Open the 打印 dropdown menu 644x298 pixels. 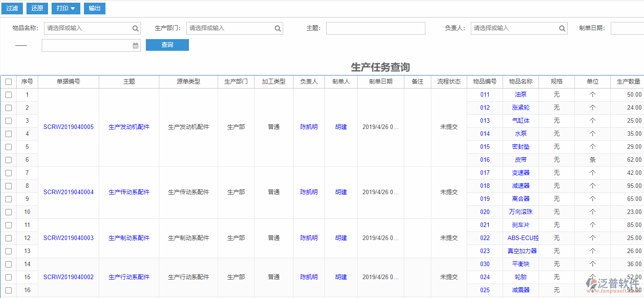(66, 9)
